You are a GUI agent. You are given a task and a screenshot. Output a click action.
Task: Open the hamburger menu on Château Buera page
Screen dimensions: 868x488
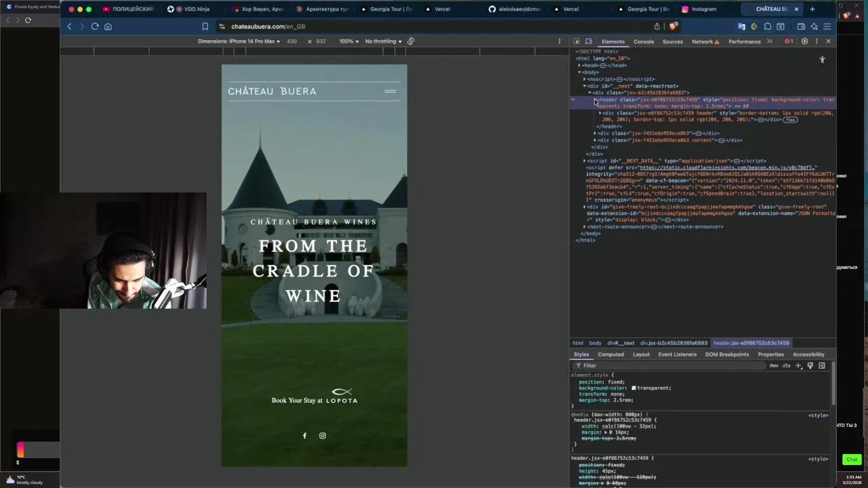pyautogui.click(x=390, y=91)
